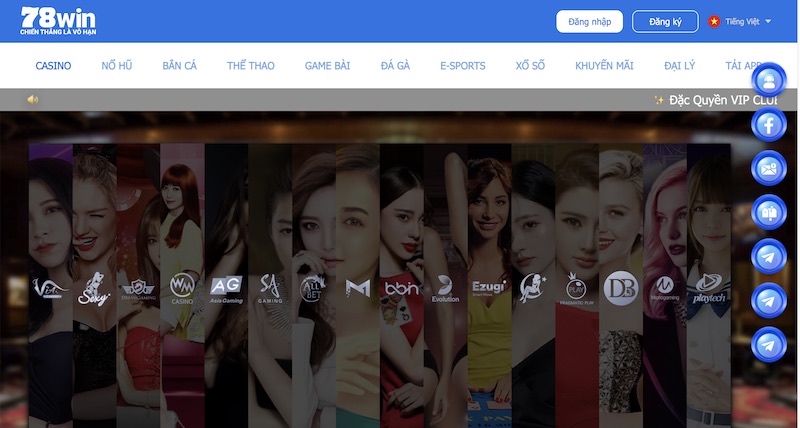The width and height of the screenshot is (800, 428).
Task: Choose the Playtech provider logo
Action: (x=708, y=289)
